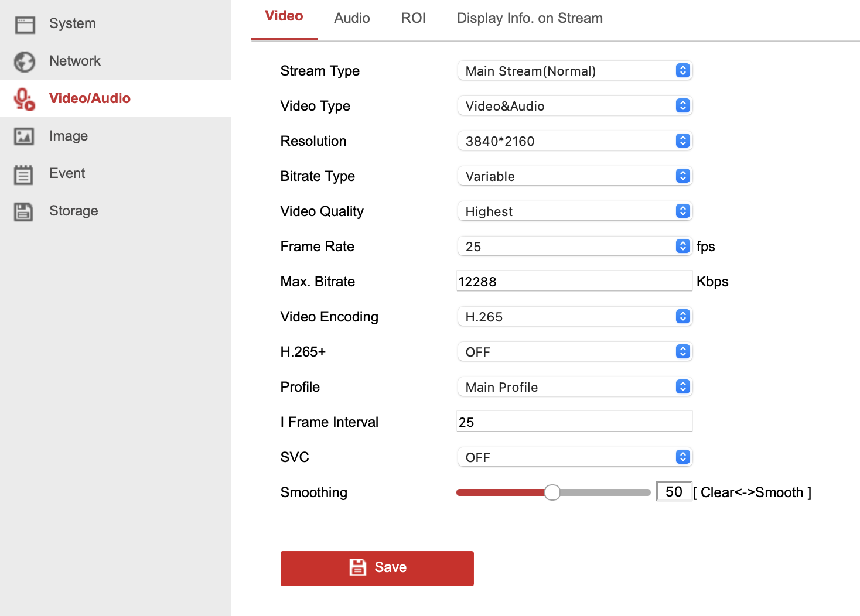Click the System window icon in sidebar

pyautogui.click(x=25, y=25)
